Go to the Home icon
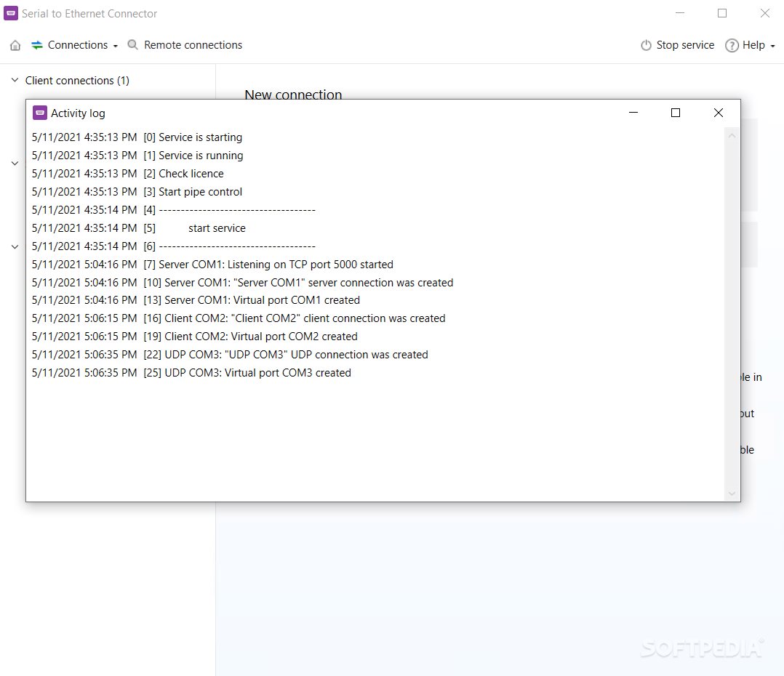Viewport: 784px width, 676px height. 15,46
